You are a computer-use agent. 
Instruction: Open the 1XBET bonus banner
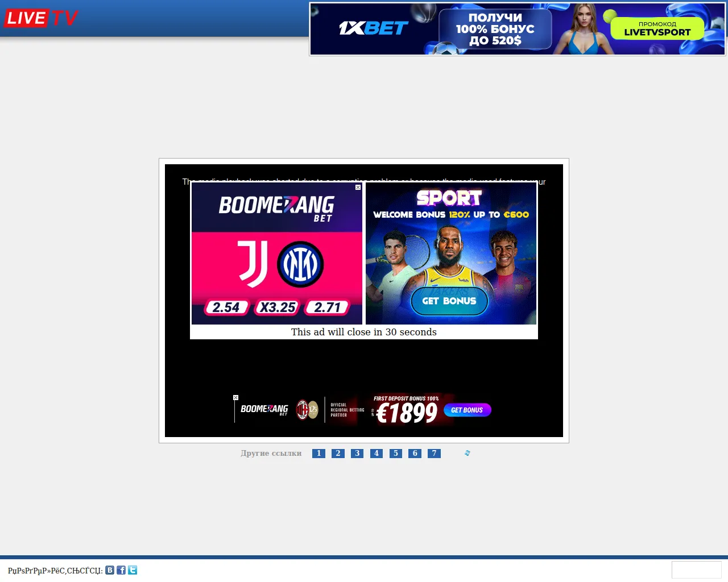tap(518, 29)
